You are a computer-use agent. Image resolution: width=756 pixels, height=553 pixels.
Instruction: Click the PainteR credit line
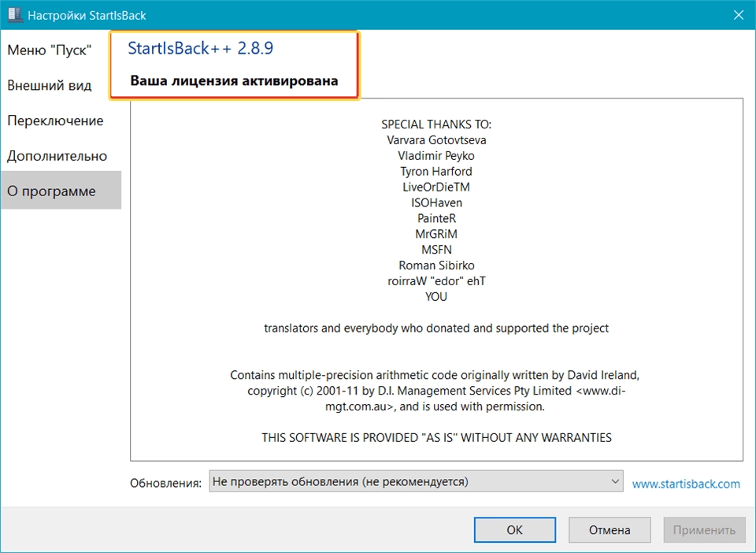436,218
